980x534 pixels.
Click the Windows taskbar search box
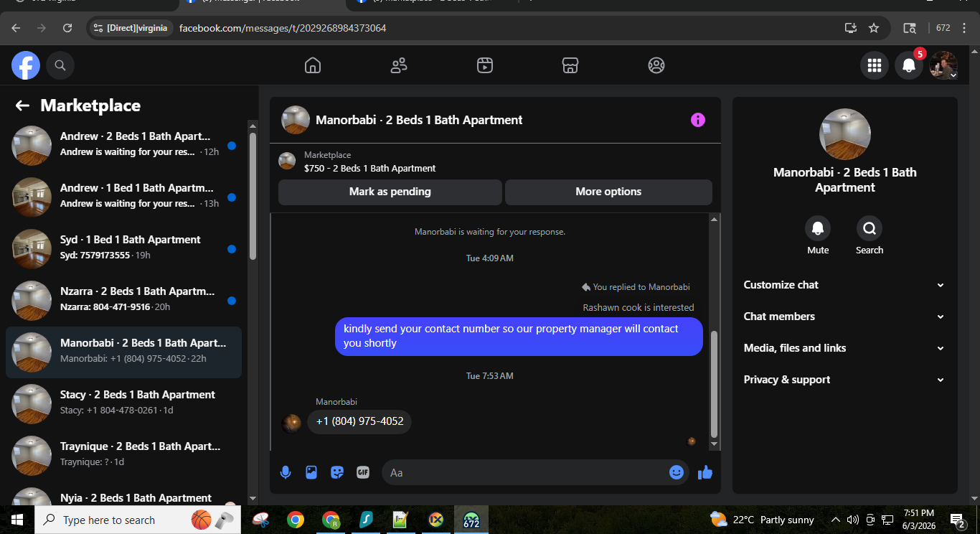point(138,520)
